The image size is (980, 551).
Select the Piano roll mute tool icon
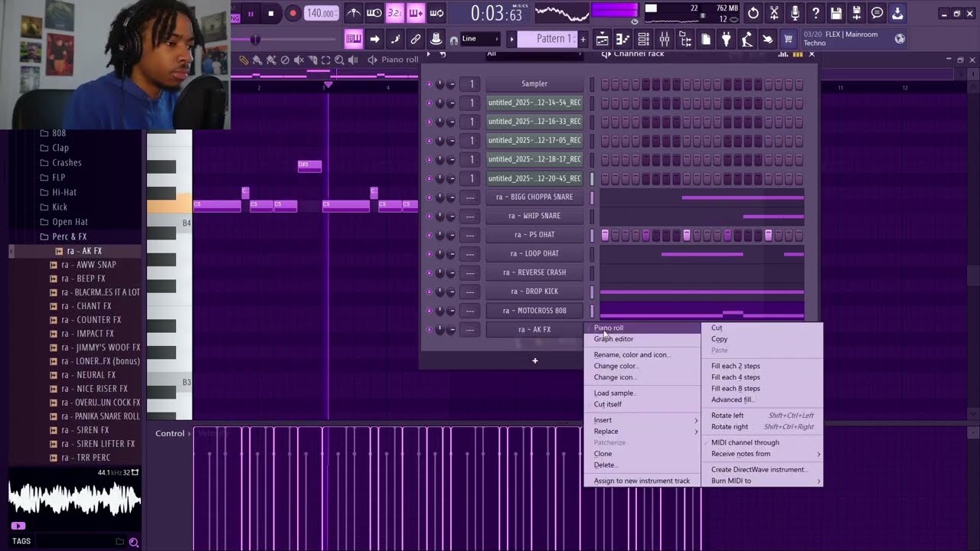(x=299, y=60)
